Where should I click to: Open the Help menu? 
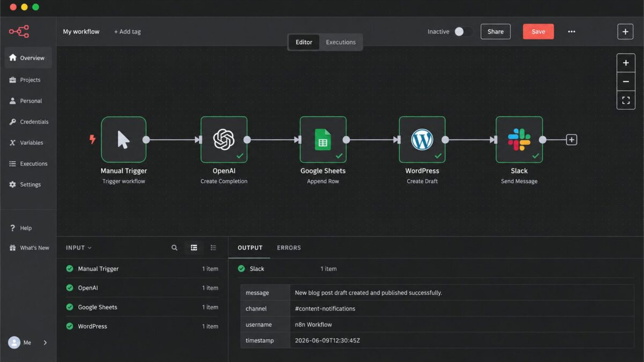point(21,228)
